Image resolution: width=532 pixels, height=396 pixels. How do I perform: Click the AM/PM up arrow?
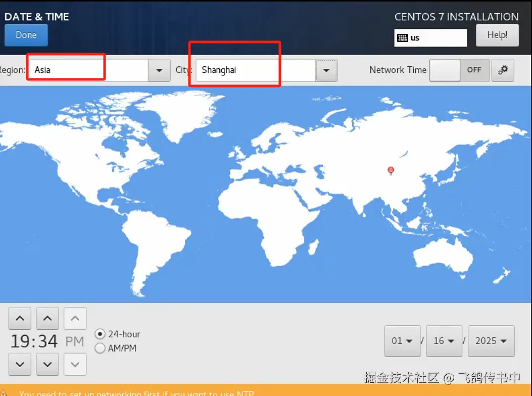pos(75,318)
